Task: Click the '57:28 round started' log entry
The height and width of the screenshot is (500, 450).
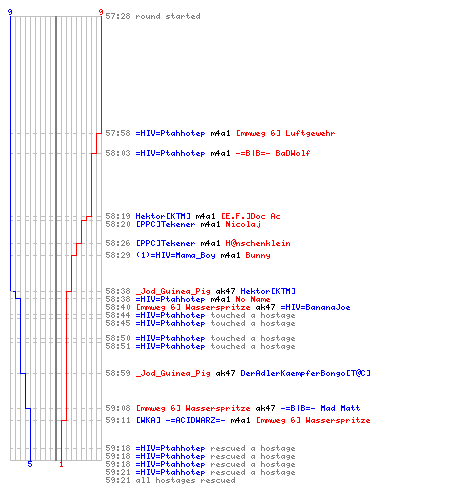Action: tap(153, 16)
